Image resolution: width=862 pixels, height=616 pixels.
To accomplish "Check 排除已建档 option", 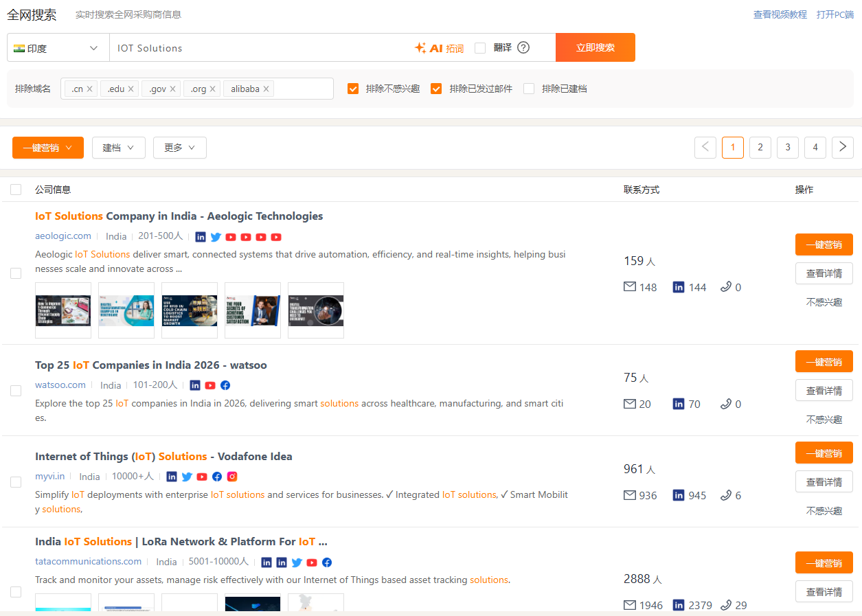I will (529, 89).
